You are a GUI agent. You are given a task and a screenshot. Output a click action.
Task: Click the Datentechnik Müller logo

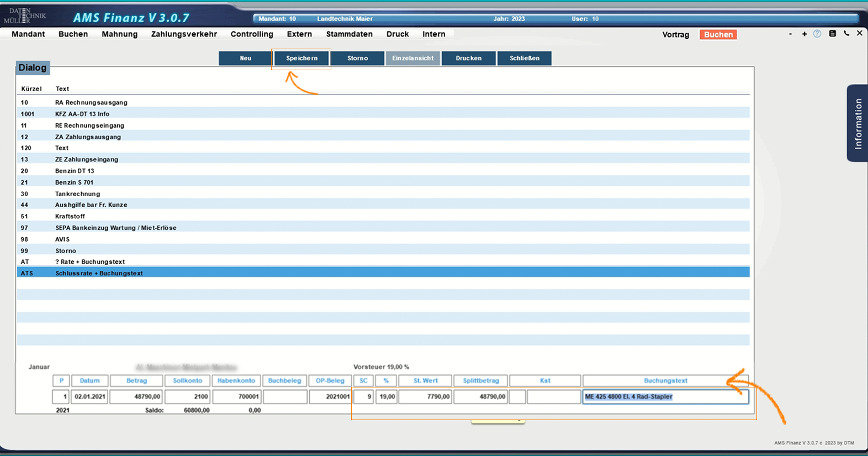pyautogui.click(x=27, y=15)
